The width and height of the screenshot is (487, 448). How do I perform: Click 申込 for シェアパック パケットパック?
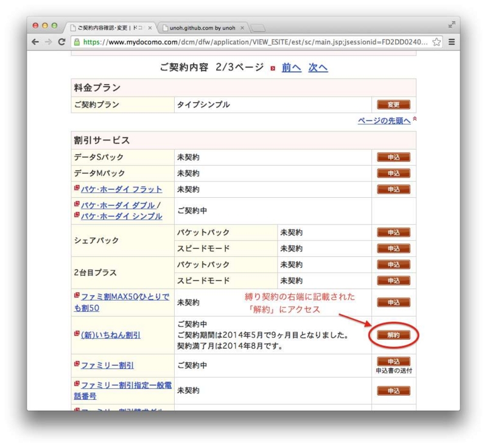[393, 233]
